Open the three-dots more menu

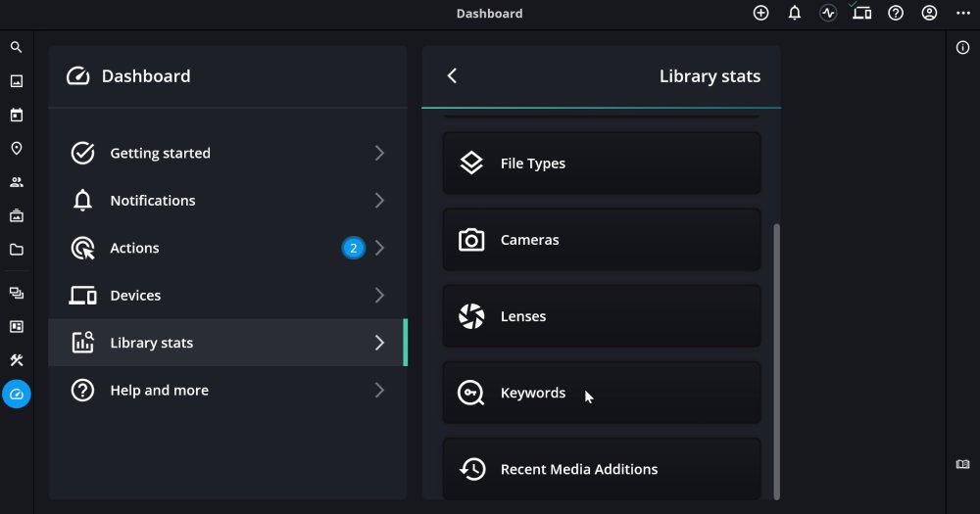click(x=962, y=13)
